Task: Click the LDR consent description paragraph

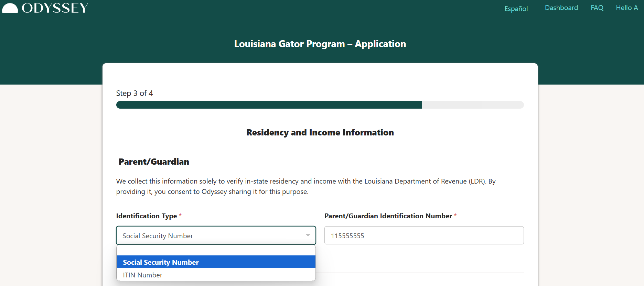Action: [305, 186]
